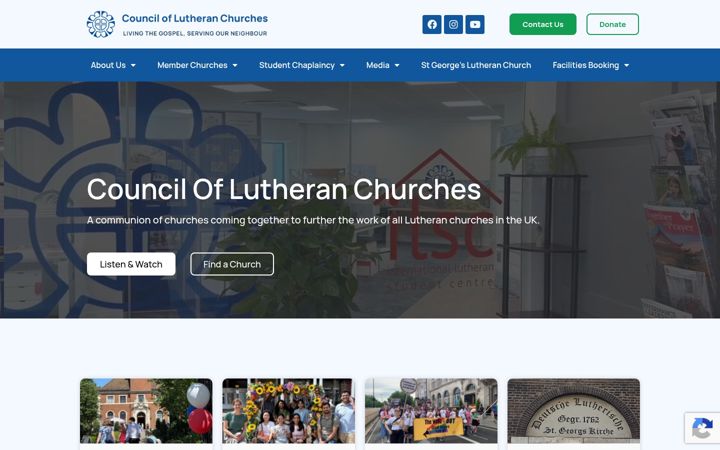Screen dimensions: 720x450
Task: Click the Listen & Watch button
Action: [131, 264]
